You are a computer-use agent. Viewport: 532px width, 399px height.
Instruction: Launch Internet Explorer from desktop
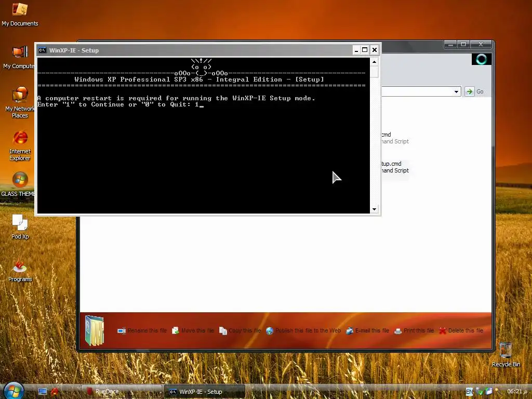click(20, 145)
